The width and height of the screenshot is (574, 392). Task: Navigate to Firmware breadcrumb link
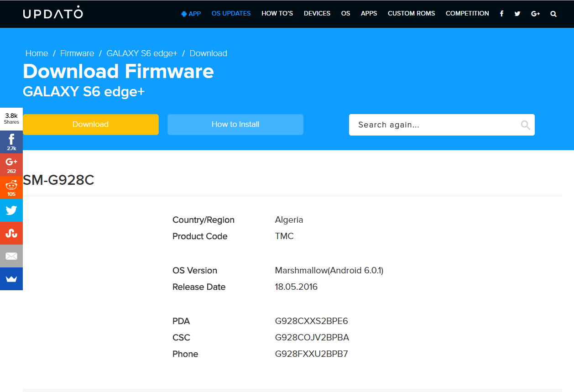77,53
